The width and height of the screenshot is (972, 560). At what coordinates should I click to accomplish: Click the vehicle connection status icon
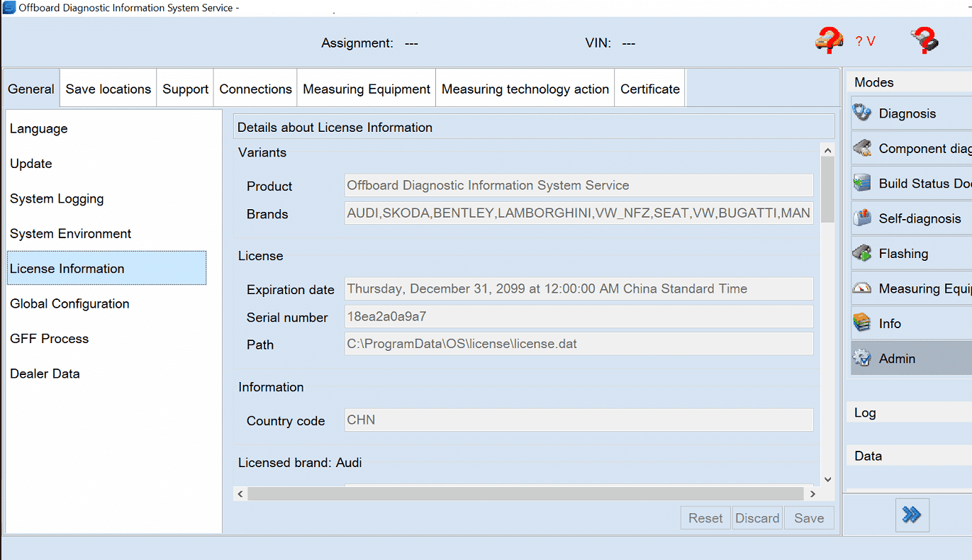(828, 40)
